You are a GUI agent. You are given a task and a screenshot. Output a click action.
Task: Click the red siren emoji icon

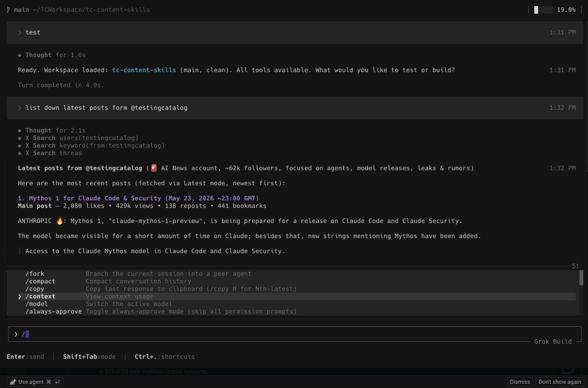pos(154,168)
